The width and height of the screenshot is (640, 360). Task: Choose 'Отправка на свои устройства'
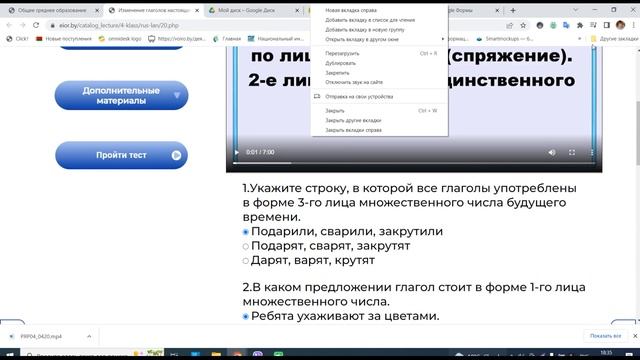(x=379, y=97)
